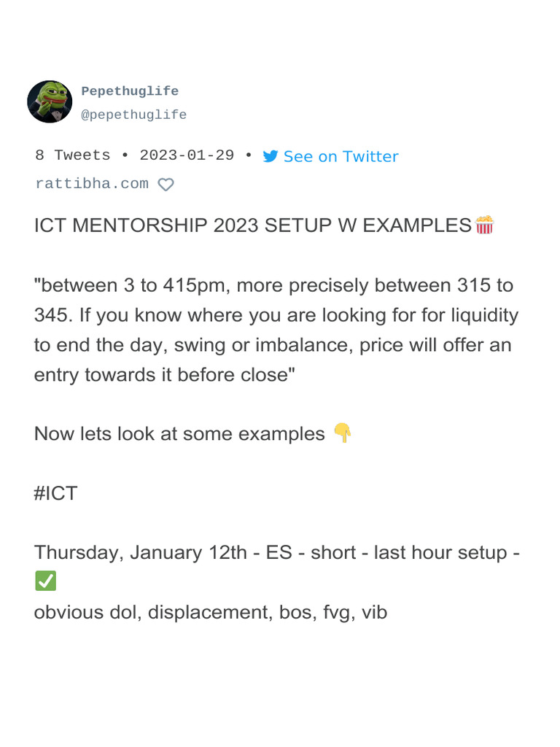The image size is (560, 747).
Task: Open the Pepethuglife display name
Action: [130, 91]
